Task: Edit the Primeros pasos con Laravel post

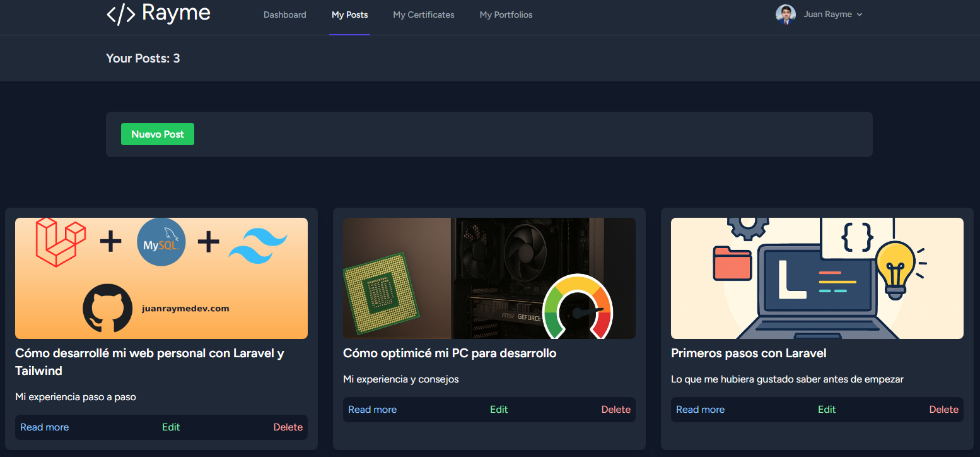Action: point(827,410)
